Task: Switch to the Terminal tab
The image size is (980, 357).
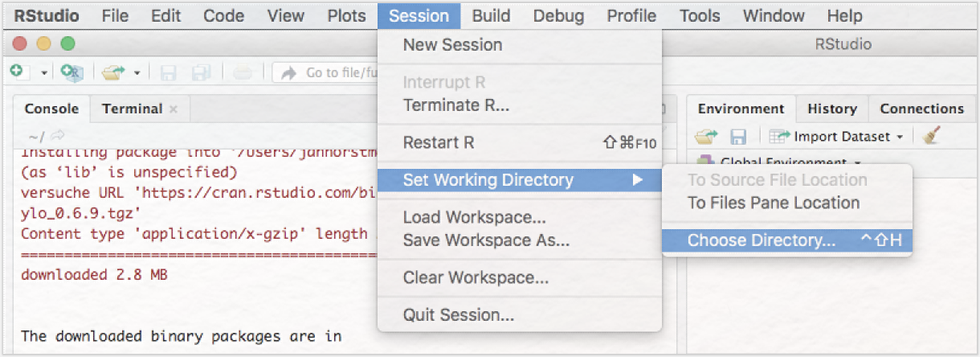Action: pyautogui.click(x=132, y=109)
